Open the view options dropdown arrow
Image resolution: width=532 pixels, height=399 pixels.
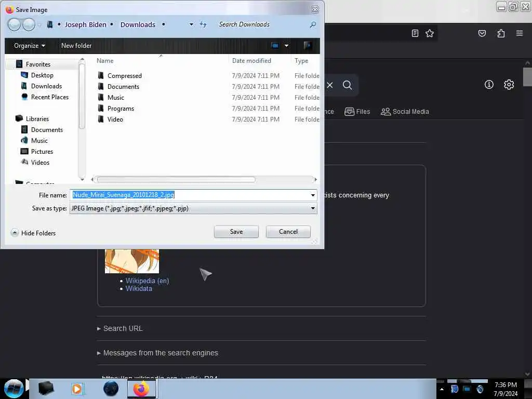(x=286, y=46)
